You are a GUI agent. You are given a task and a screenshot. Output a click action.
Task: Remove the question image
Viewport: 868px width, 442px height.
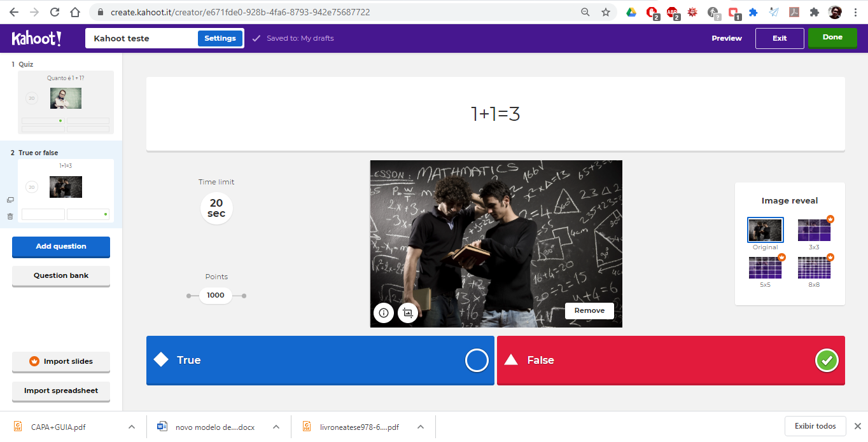point(589,310)
